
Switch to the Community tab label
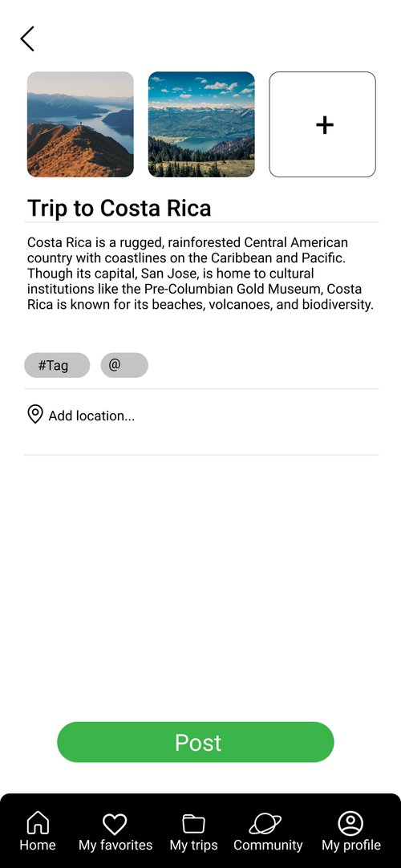click(x=268, y=846)
